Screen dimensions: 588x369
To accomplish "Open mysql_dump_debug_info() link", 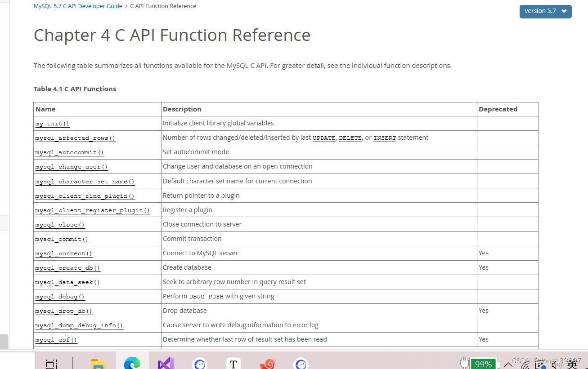I will pos(79,325).
